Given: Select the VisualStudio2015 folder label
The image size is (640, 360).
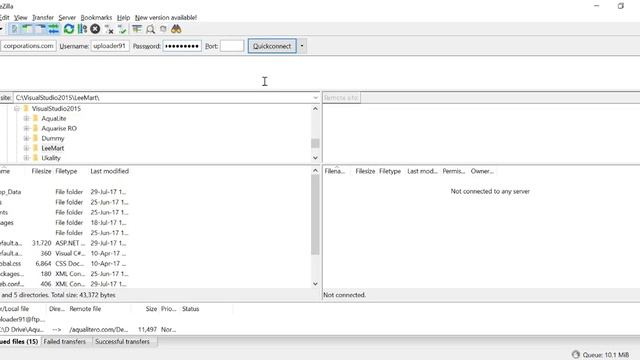Looking at the screenshot, I should tap(56, 109).
